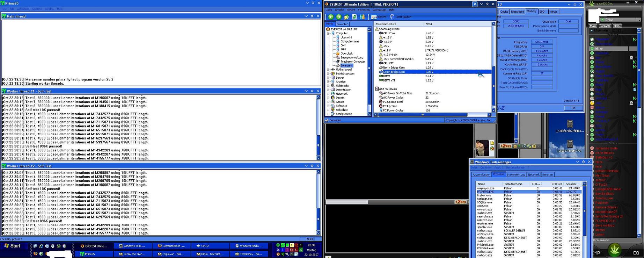Click the Wert column header in EVEREST
This screenshot has width=644, height=258.
pos(458,24)
